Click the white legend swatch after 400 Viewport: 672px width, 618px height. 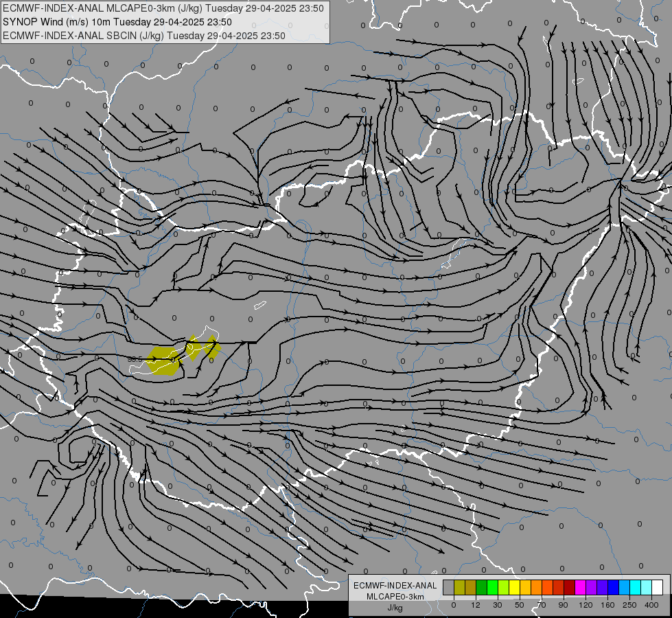coord(658,587)
